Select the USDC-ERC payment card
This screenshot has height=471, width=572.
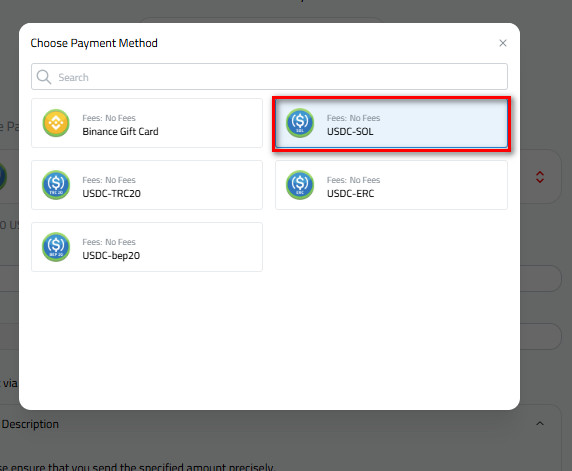tap(391, 185)
